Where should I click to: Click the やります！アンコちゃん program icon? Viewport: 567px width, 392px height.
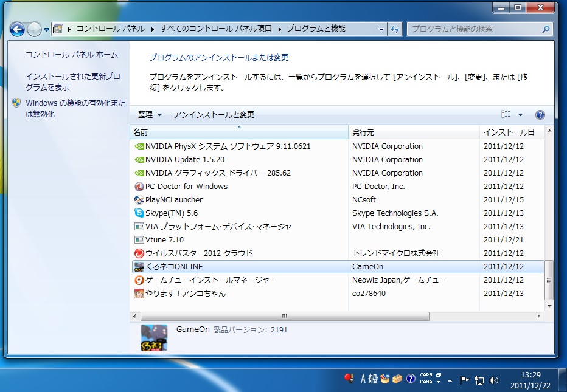point(139,294)
